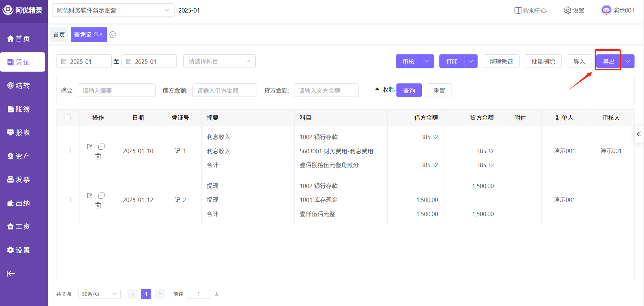Image resolution: width=644 pixels, height=306 pixels.
Task: Check the box for voucher 记-1
Action: point(68,151)
